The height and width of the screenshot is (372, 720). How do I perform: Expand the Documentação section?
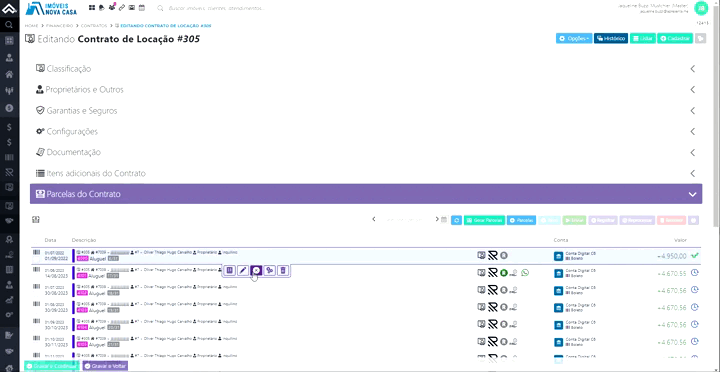coord(366,152)
